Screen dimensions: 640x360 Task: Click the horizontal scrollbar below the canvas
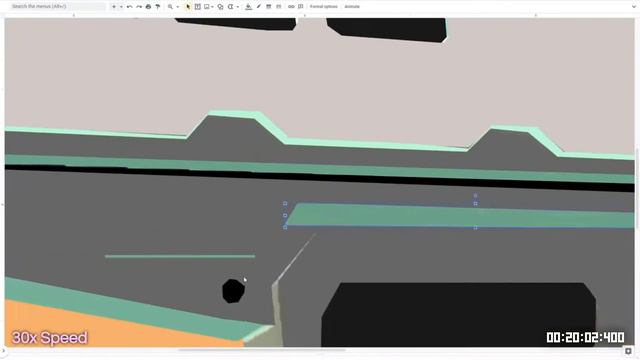261,350
